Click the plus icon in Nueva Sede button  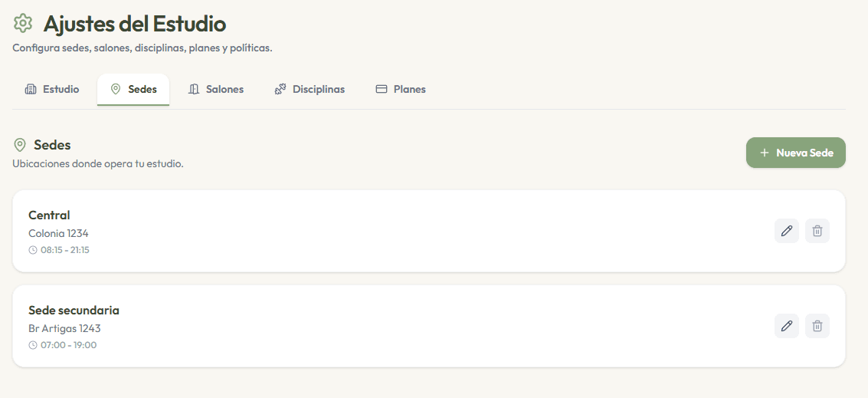pos(765,153)
